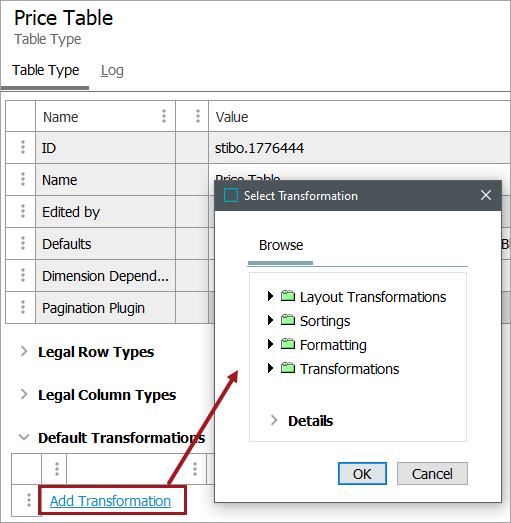Click the Add Transformation link
The width and height of the screenshot is (511, 523).
(x=110, y=501)
